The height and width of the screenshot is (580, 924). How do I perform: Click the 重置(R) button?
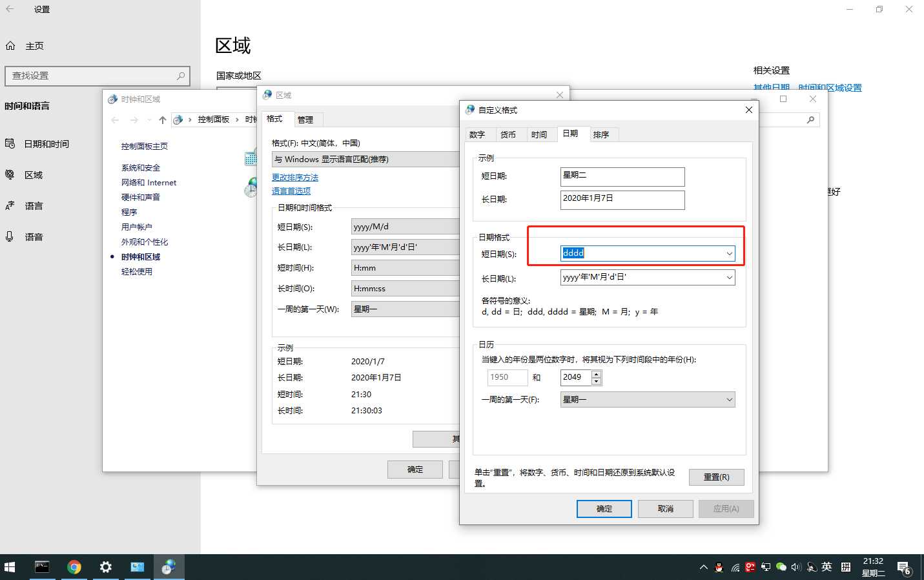(x=717, y=477)
